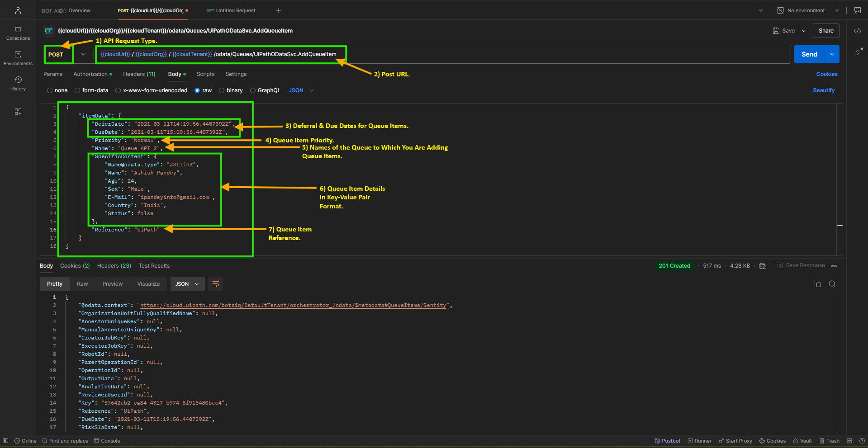Open the No environment selector dropdown
The width and height of the screenshot is (868, 448).
click(808, 10)
